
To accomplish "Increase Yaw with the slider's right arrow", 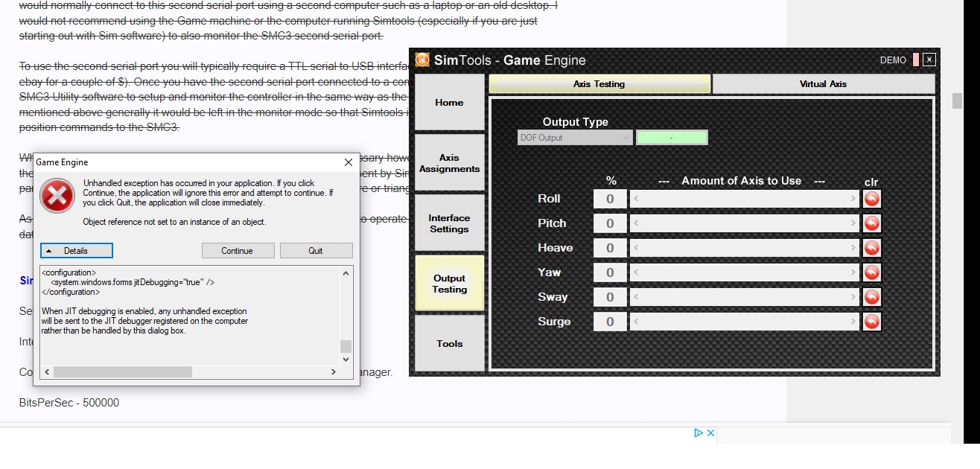I will (x=853, y=272).
